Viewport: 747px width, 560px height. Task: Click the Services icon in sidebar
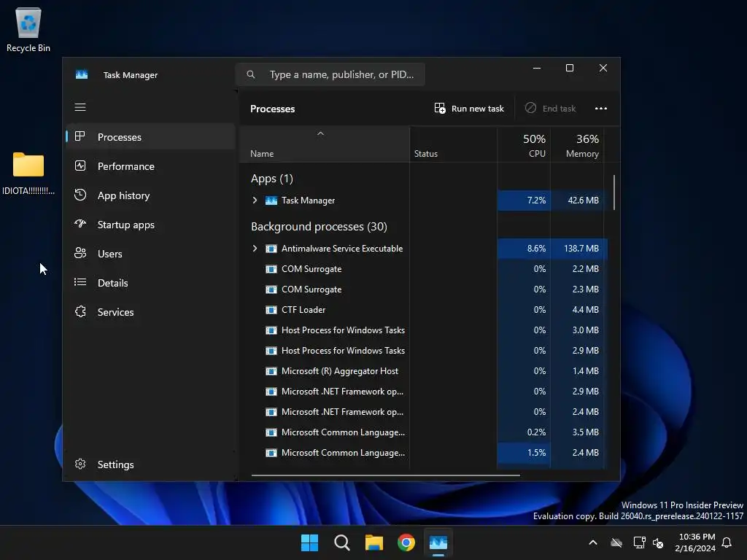pos(80,312)
